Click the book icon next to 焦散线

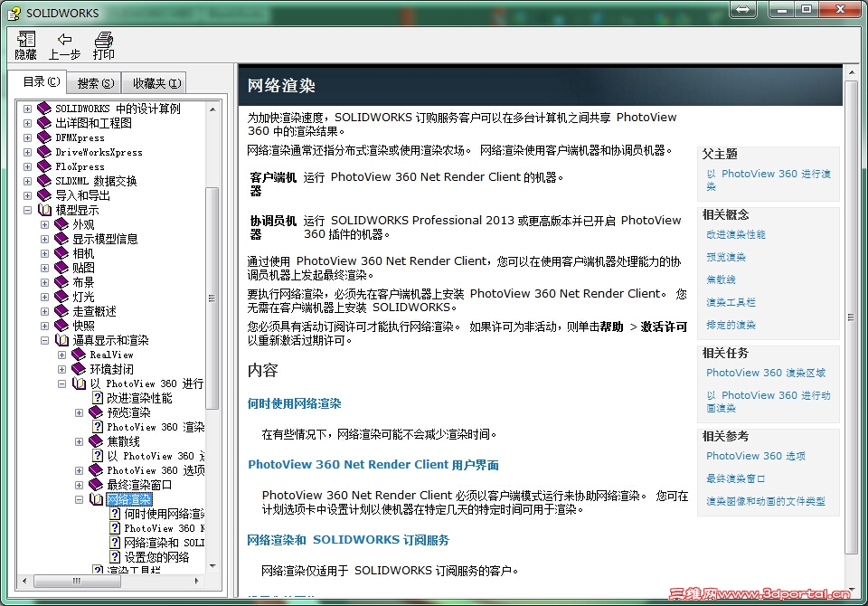pos(96,441)
